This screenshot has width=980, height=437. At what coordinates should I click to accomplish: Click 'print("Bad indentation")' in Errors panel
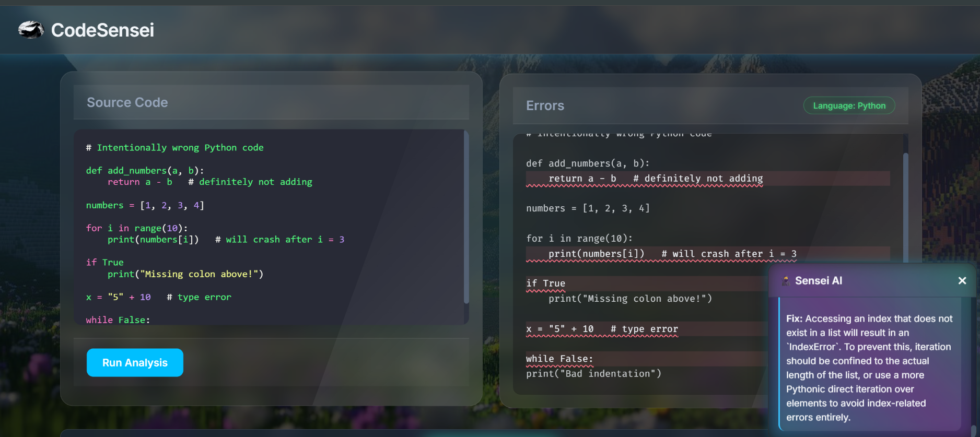tap(593, 373)
